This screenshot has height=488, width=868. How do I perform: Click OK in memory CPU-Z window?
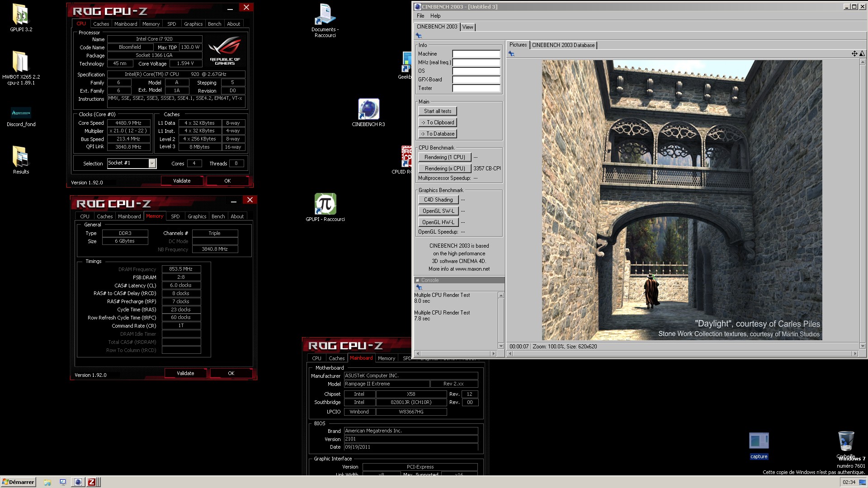[231, 373]
